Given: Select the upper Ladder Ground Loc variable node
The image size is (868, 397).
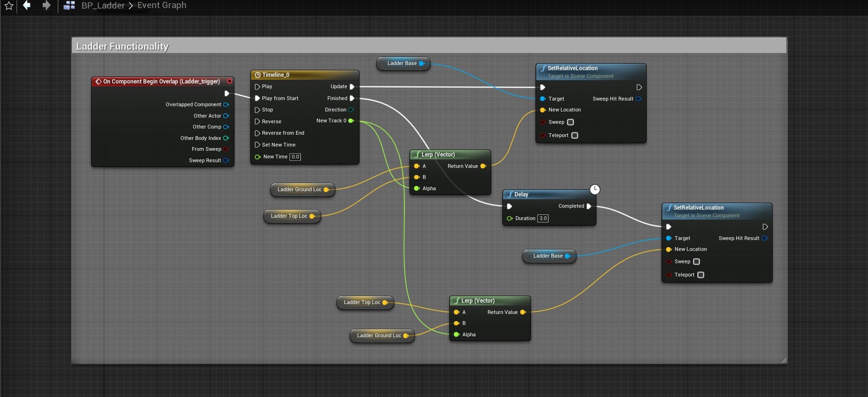Looking at the screenshot, I should pyautogui.click(x=302, y=189).
